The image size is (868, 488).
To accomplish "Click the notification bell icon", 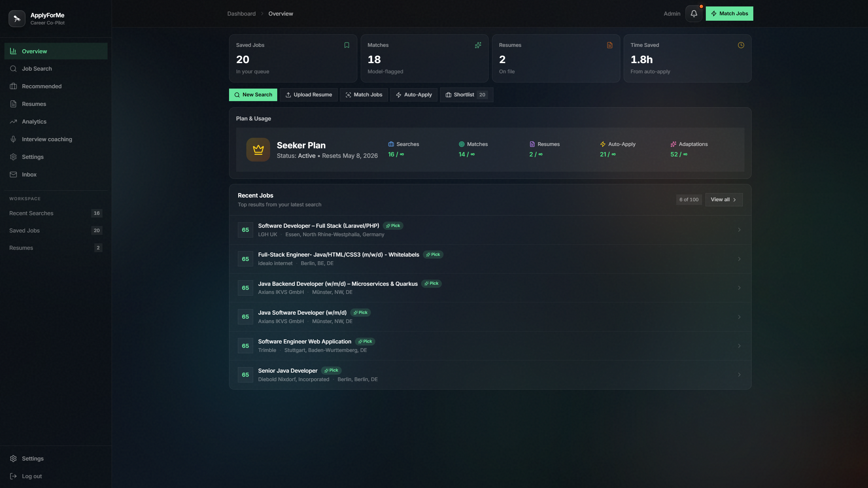I will point(694,14).
